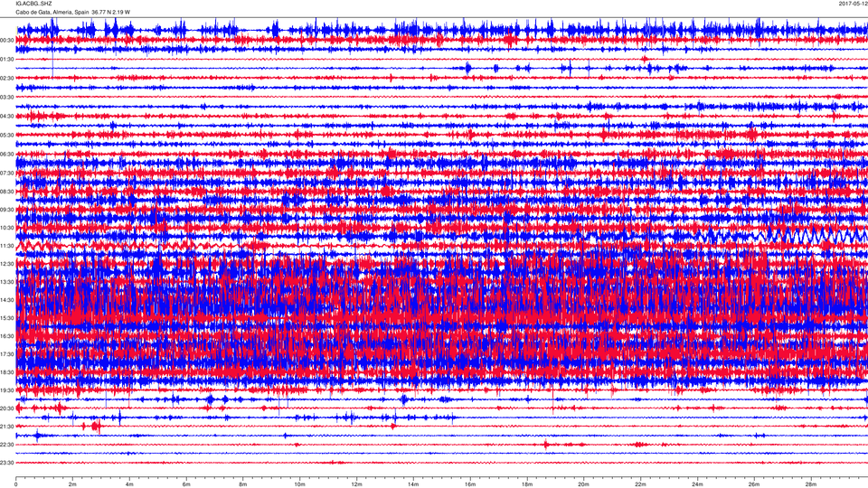Image resolution: width=868 pixels, height=488 pixels.
Task: Click the '10m' minute axis label
Action: (299, 484)
